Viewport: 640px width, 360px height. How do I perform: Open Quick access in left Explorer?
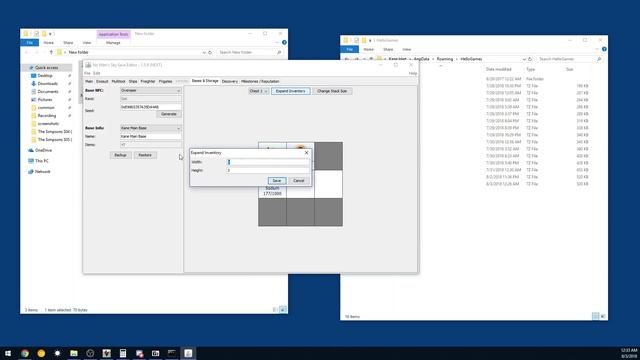pyautogui.click(x=47, y=68)
